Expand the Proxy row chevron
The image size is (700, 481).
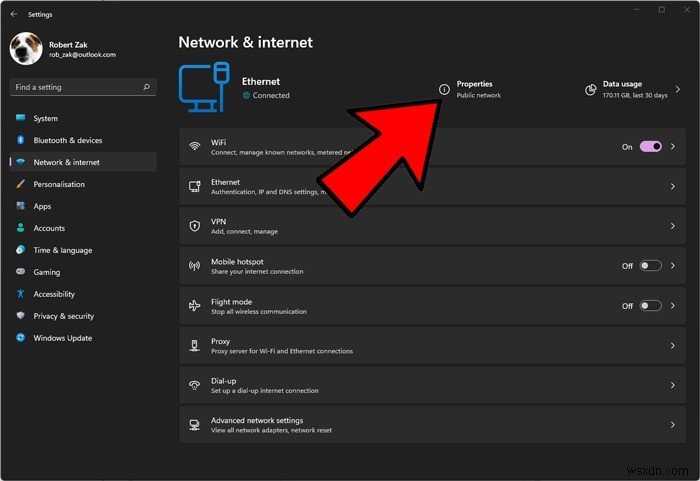[673, 346]
